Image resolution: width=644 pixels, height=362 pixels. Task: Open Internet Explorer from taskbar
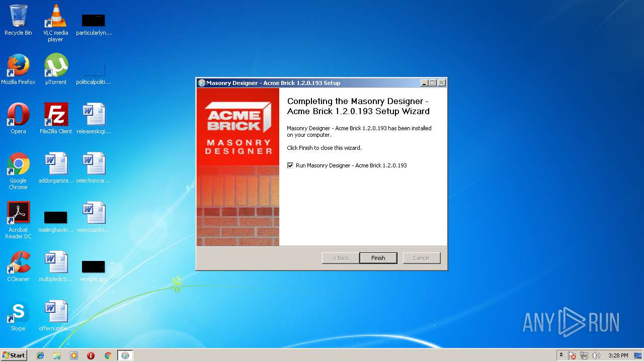pyautogui.click(x=40, y=355)
